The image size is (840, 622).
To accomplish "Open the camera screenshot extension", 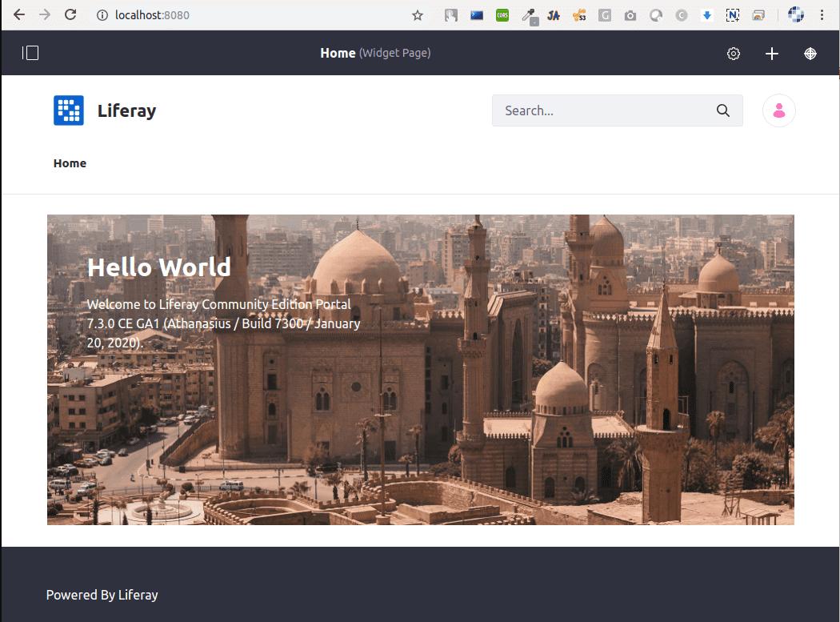I will tap(630, 15).
